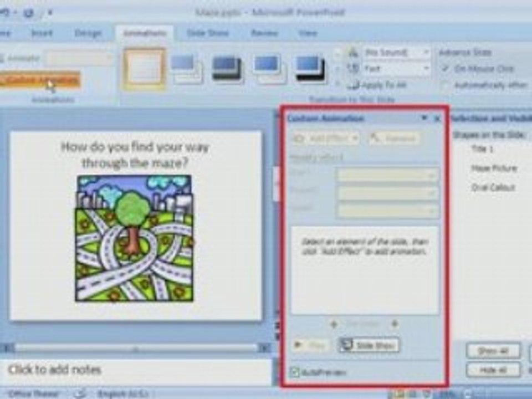The width and height of the screenshot is (532, 399).
Task: Click the Transition Sound icon
Action: point(353,53)
